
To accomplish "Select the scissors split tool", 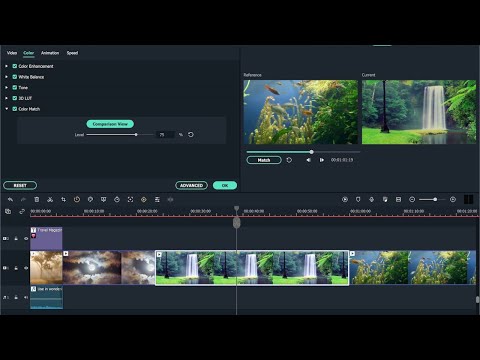I will tap(50, 199).
